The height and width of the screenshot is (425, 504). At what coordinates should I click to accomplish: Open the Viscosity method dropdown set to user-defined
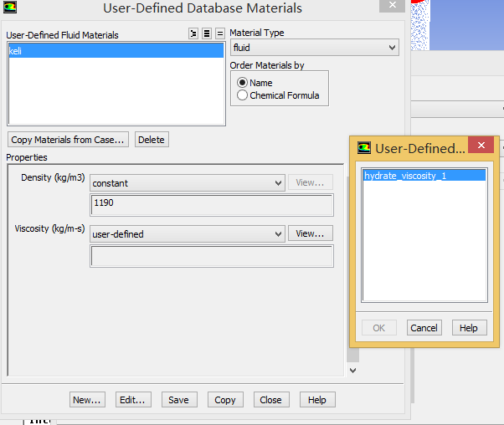[188, 234]
